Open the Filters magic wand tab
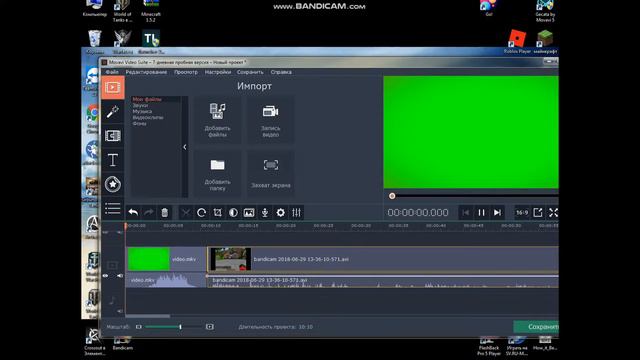640x360 pixels. tap(113, 111)
